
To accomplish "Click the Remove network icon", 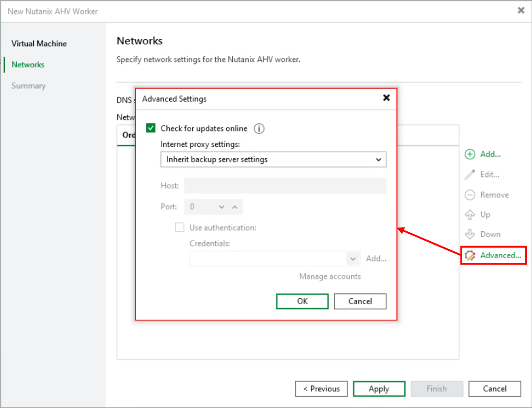I will coord(470,195).
